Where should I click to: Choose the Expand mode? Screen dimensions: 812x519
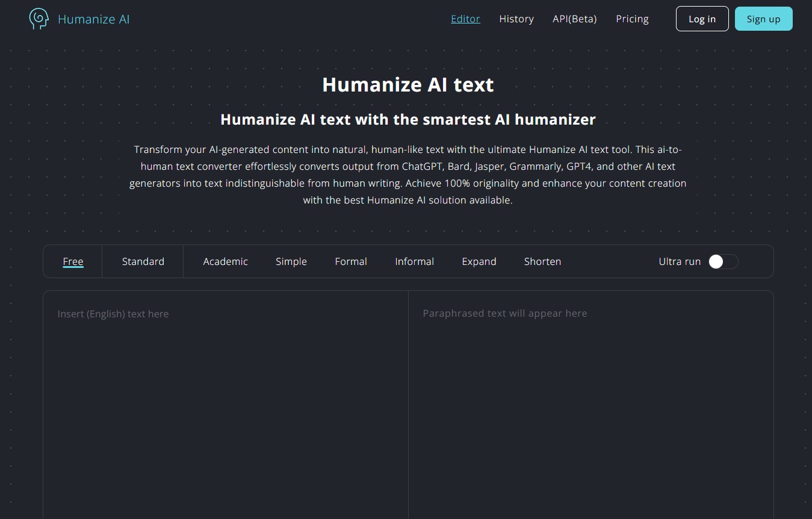pyautogui.click(x=479, y=261)
